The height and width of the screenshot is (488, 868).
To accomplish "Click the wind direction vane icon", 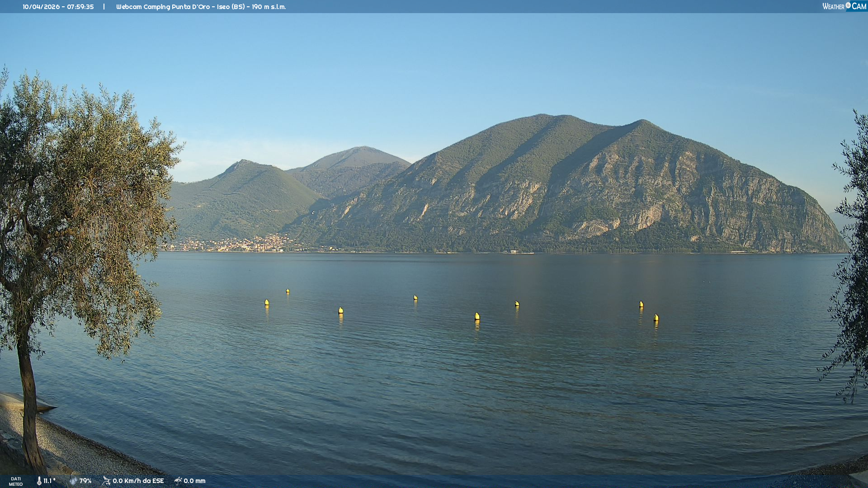I will tap(106, 481).
